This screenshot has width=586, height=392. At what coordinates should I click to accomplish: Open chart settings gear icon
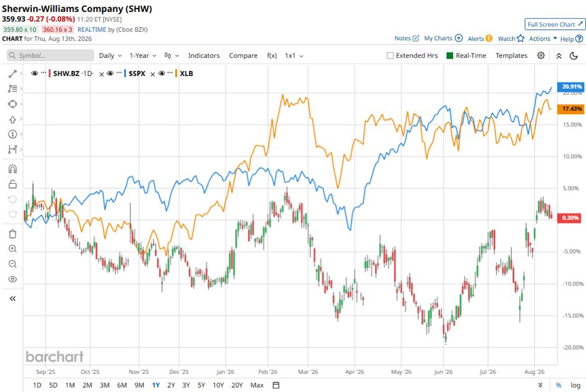pyautogui.click(x=540, y=55)
